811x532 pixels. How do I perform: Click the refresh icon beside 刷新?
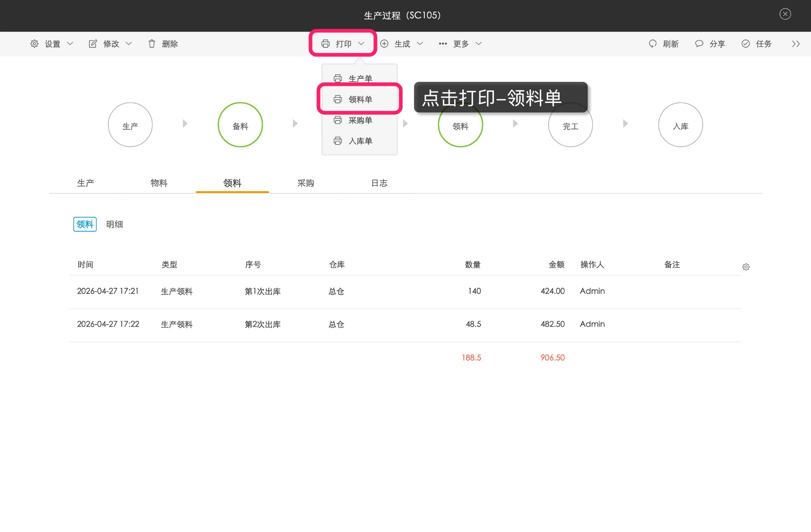[652, 43]
